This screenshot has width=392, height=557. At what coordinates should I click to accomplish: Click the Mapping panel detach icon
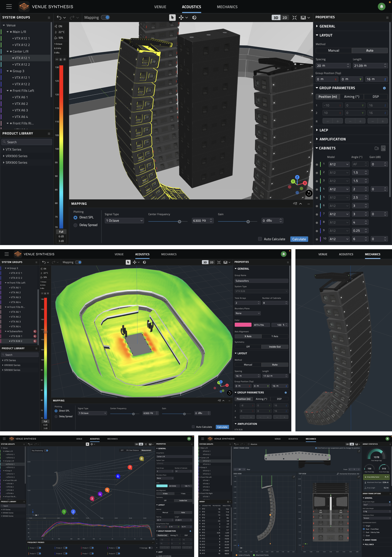point(295,204)
